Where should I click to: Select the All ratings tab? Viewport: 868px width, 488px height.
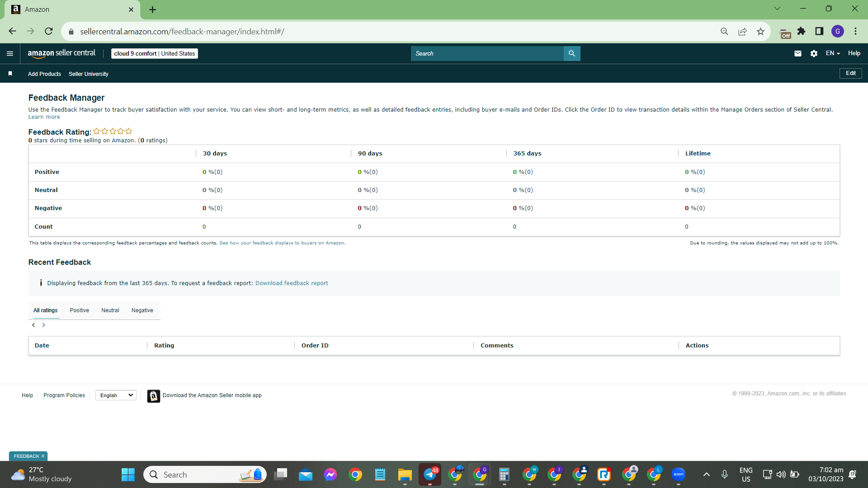[46, 310]
